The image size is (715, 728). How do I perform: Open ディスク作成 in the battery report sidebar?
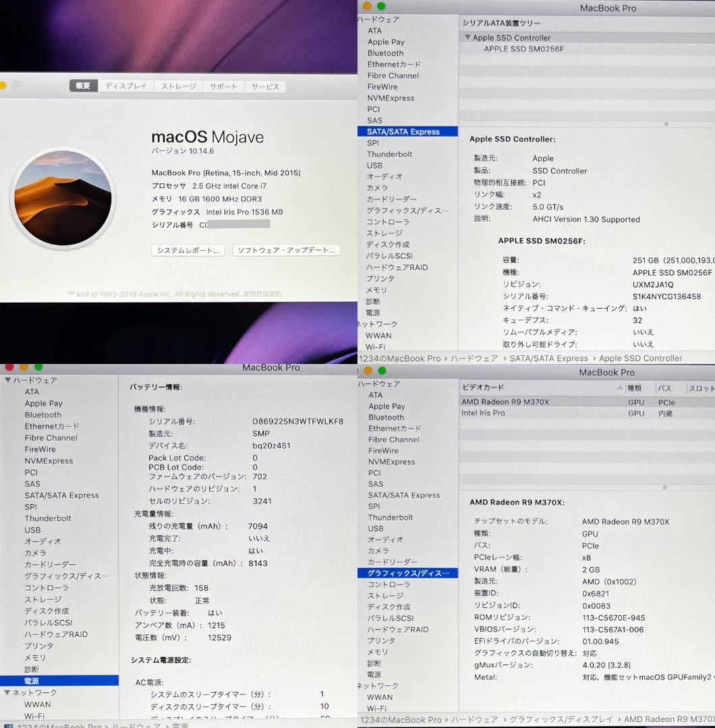pos(47,611)
